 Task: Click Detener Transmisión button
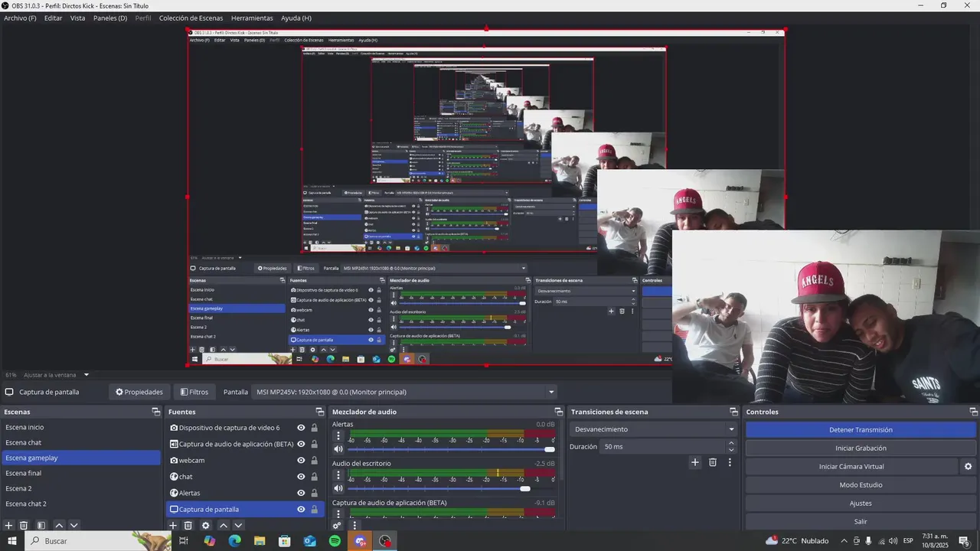(x=861, y=430)
